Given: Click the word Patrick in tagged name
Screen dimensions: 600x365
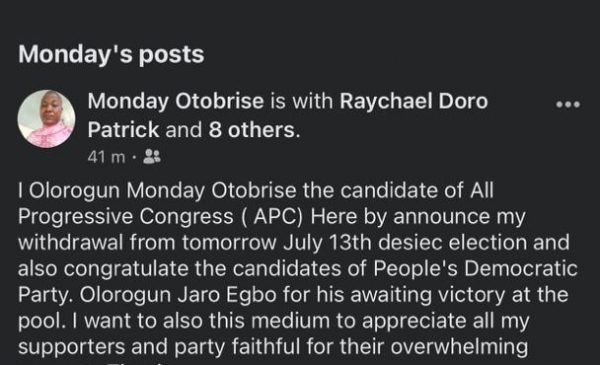Looking at the screenshot, I should click(123, 130).
